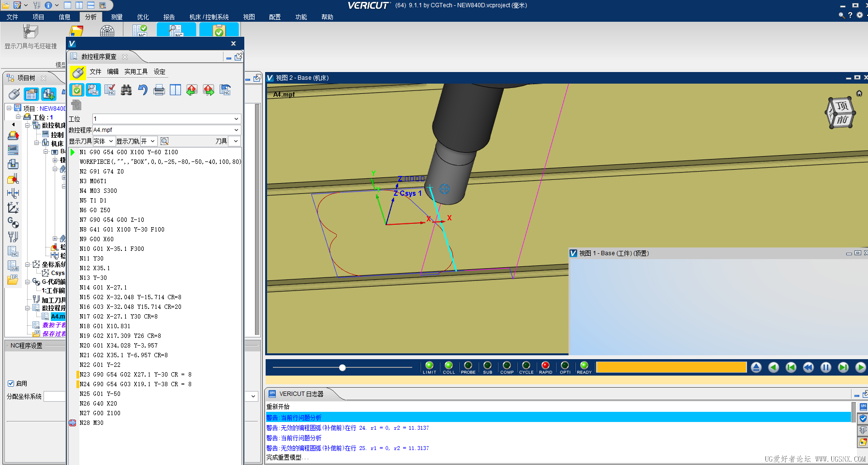Image resolution: width=868 pixels, height=465 pixels.
Task: Open the 显示刀具 实体 dropdown
Action: click(x=104, y=141)
